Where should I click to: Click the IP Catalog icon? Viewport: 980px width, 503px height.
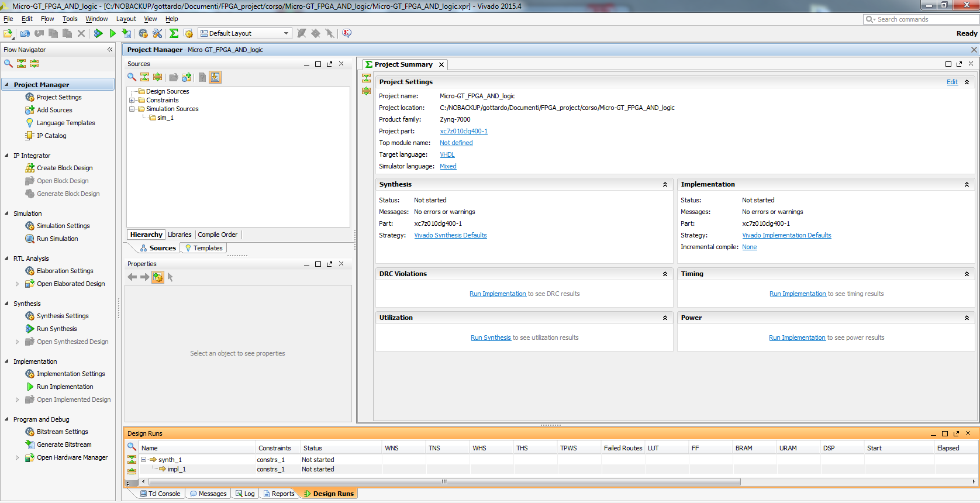coord(30,136)
